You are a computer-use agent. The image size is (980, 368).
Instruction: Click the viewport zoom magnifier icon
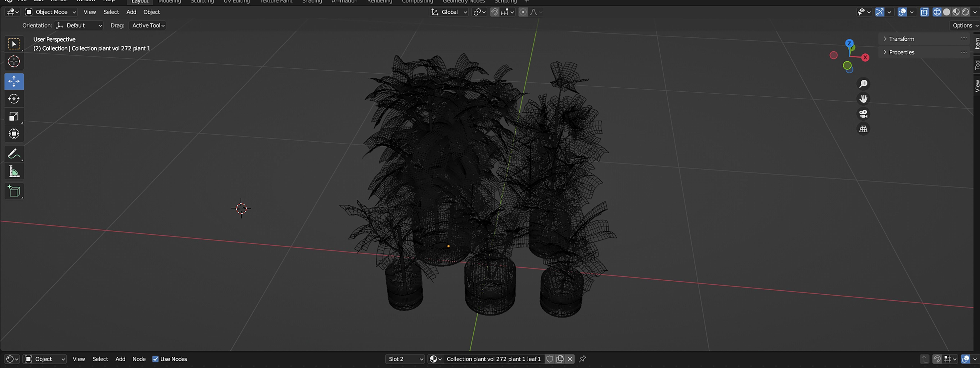click(x=864, y=83)
